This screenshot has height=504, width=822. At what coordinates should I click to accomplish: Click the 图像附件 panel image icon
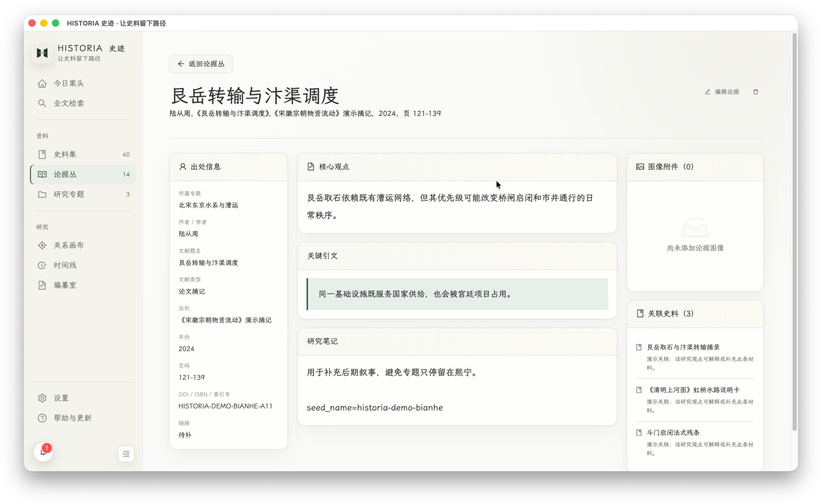pyautogui.click(x=640, y=167)
